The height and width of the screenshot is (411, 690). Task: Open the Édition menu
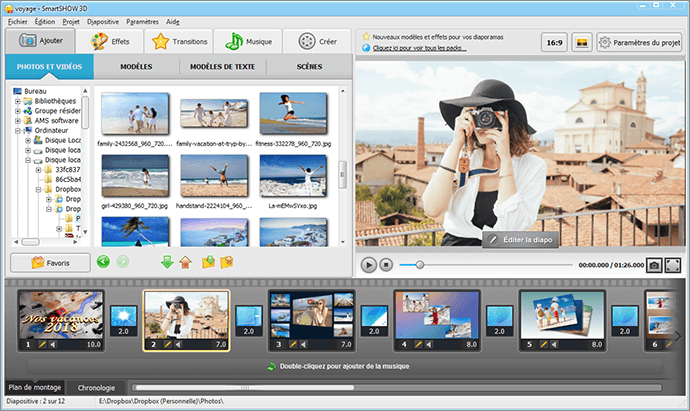45,22
